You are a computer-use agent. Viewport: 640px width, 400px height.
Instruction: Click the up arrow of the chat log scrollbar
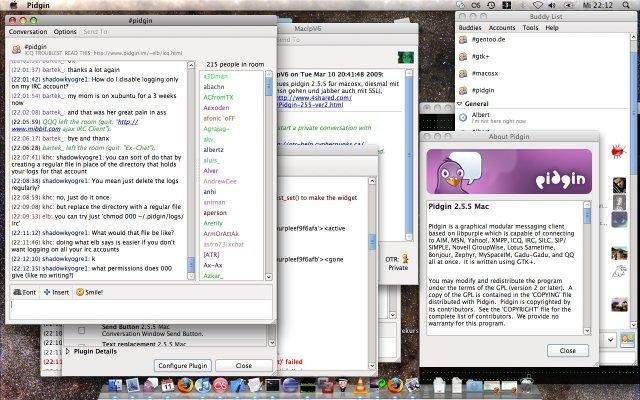coord(191,65)
